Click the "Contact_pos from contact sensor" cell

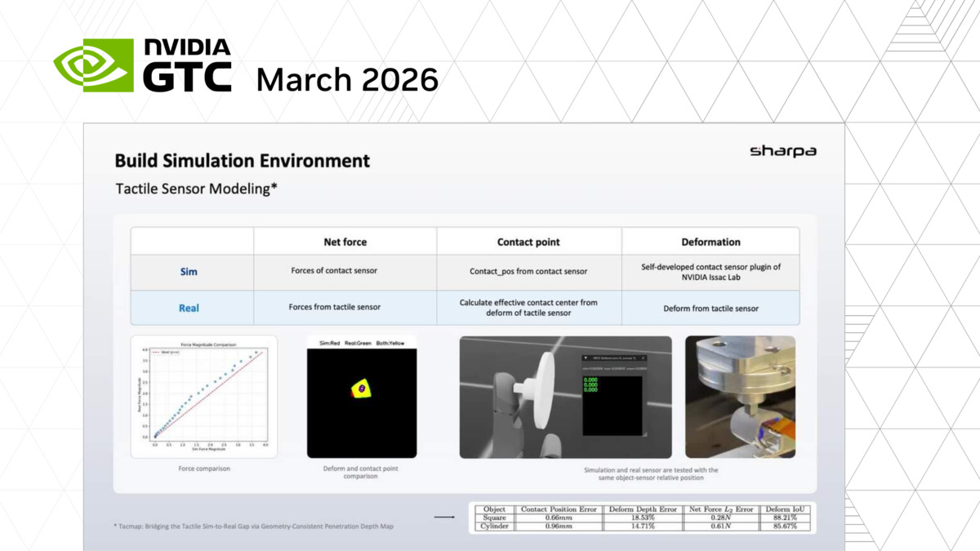(x=528, y=271)
